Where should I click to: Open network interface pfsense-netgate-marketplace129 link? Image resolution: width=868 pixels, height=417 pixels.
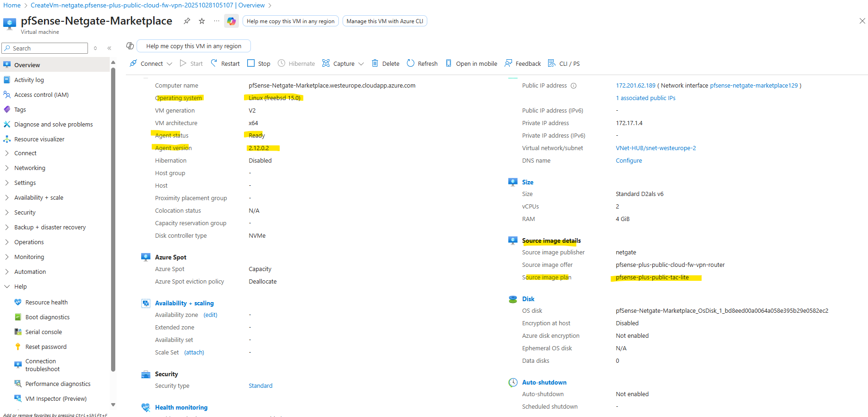click(754, 86)
